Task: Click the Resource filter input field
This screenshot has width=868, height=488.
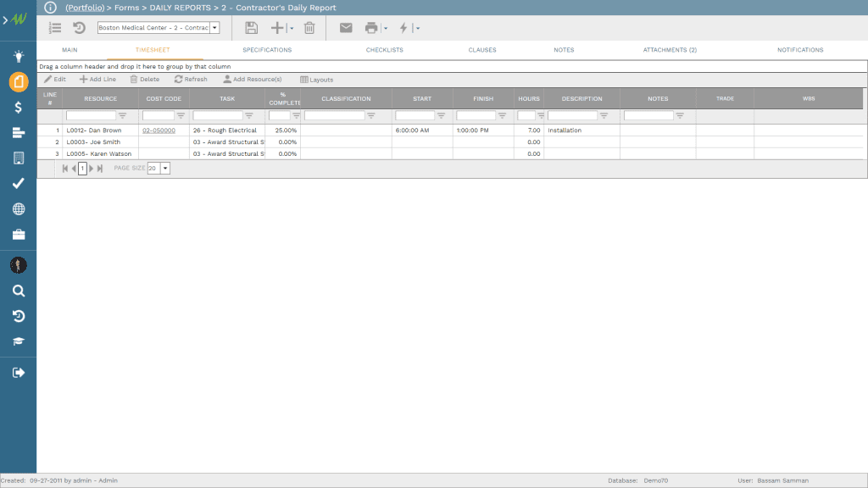Action: click(x=91, y=115)
